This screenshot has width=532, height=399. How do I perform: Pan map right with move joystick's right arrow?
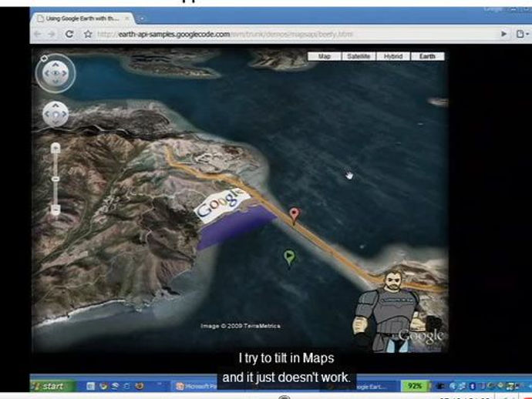pos(64,114)
